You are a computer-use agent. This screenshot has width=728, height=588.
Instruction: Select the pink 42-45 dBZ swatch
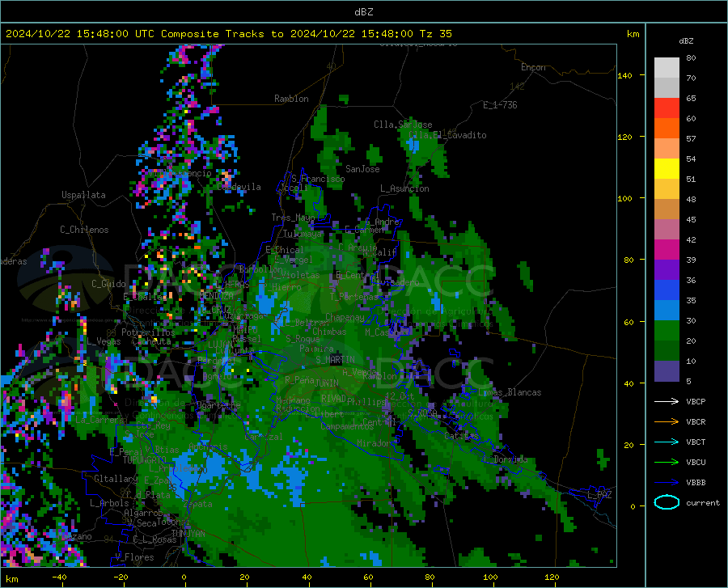pos(667,230)
